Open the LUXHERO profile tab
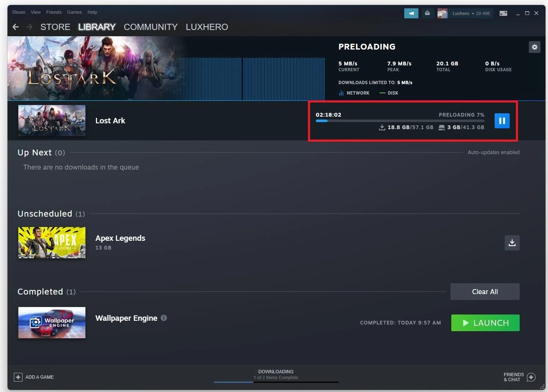 pyautogui.click(x=207, y=27)
